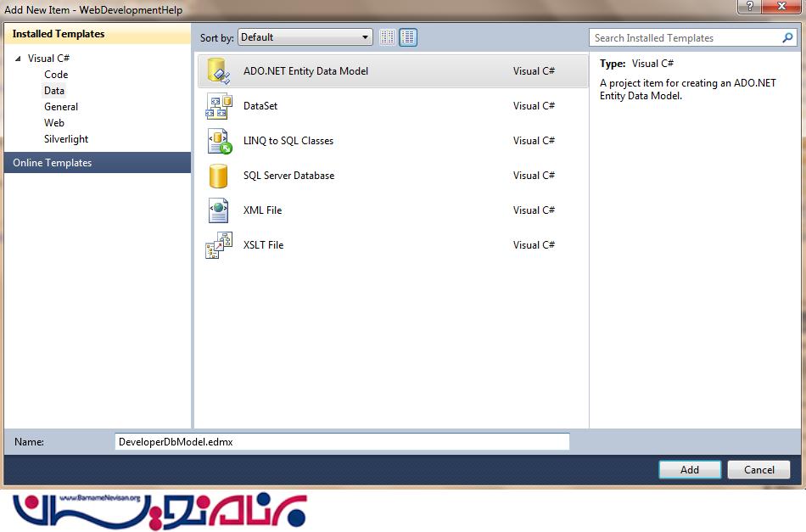Viewport: 806px width, 532px height.
Task: Select the General category
Action: (x=60, y=107)
